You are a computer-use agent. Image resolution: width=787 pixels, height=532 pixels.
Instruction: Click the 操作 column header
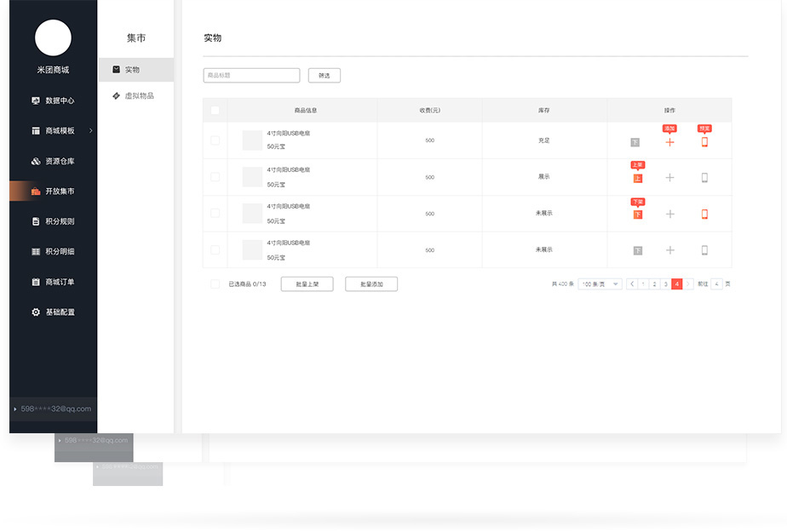(x=669, y=111)
